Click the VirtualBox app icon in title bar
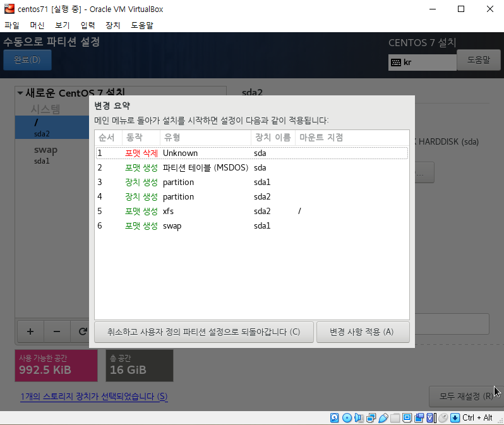Screen dimensions: 504x425 tap(9, 9)
